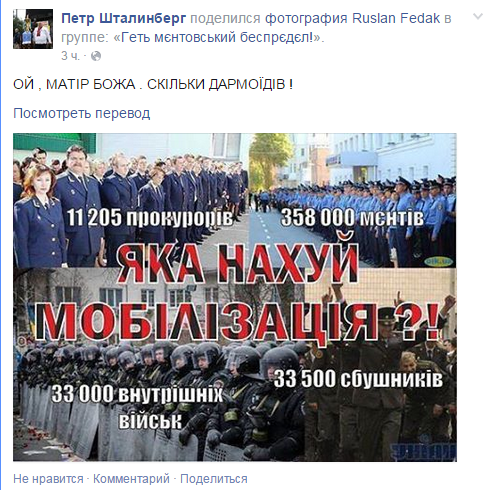484x490 pixels.
Task: Open the post options chevron menu
Action: (x=478, y=16)
